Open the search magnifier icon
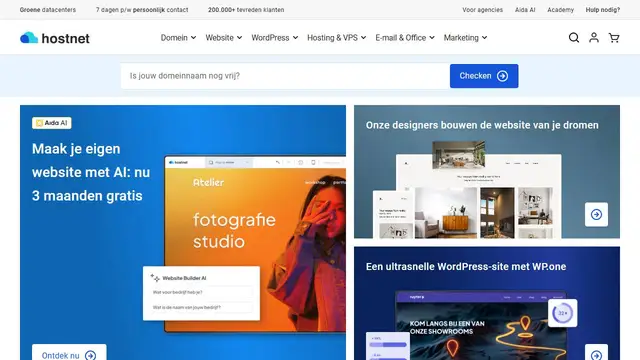Viewport: 640px width, 360px height. click(x=574, y=38)
